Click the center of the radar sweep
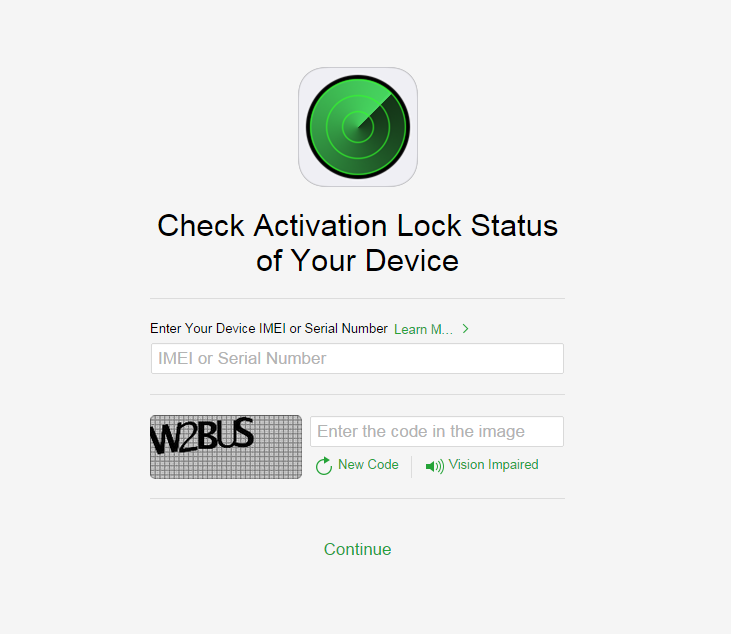Viewport: 731px width, 634px height. [x=358, y=127]
